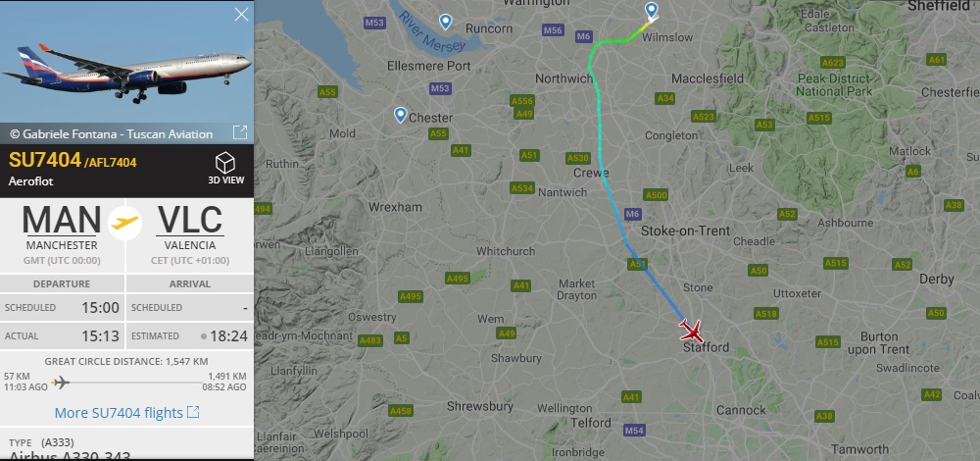Click the airport pin near Chester

pyautogui.click(x=401, y=115)
